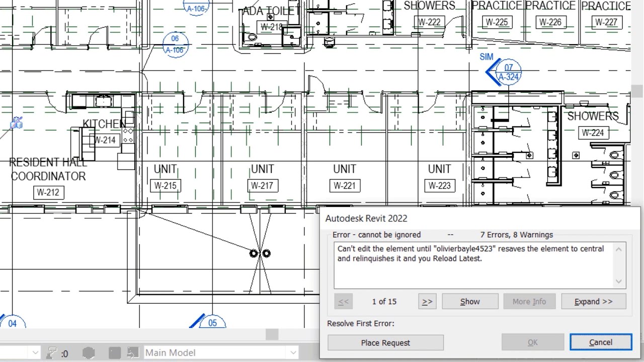The width and height of the screenshot is (644, 362).
Task: Click the Editing Requests icon in status bar
Action: click(51, 353)
